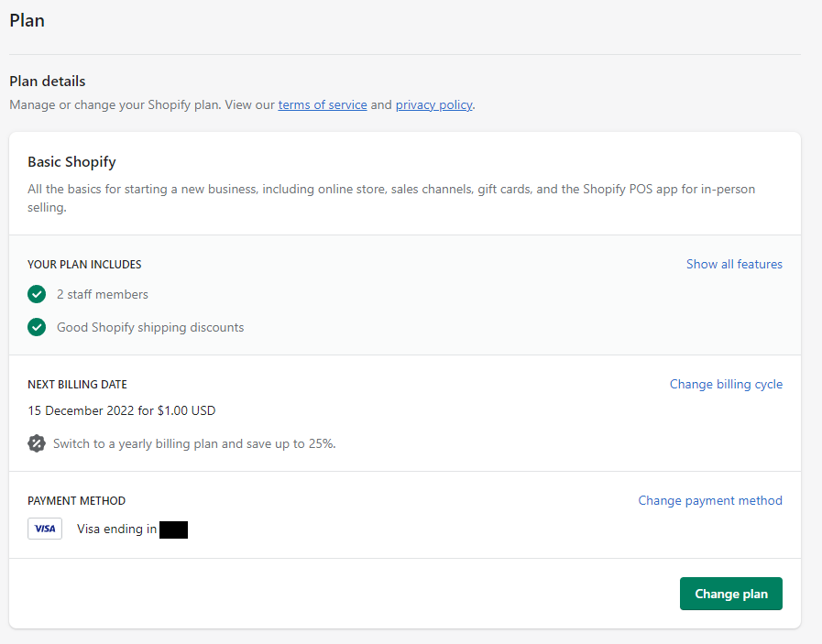Screen dimensions: 822x644
Task: Click Change payment method
Action: [x=710, y=500]
